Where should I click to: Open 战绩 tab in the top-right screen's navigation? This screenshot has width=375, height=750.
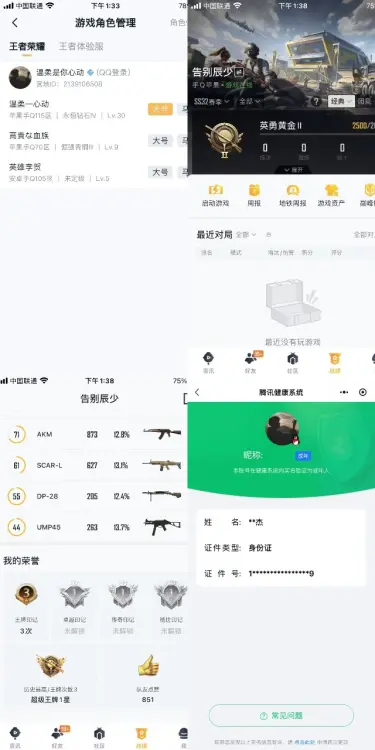(334, 363)
